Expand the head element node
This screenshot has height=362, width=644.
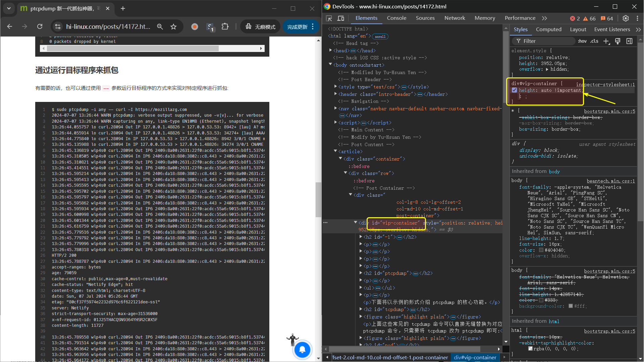pyautogui.click(x=331, y=51)
